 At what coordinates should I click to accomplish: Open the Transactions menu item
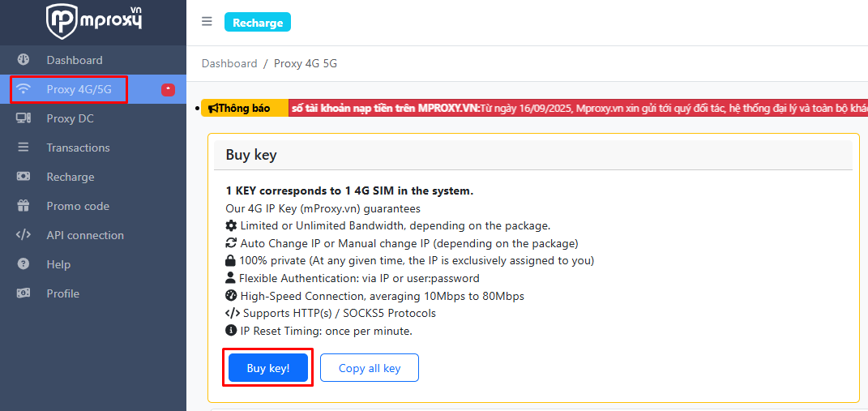[78, 148]
